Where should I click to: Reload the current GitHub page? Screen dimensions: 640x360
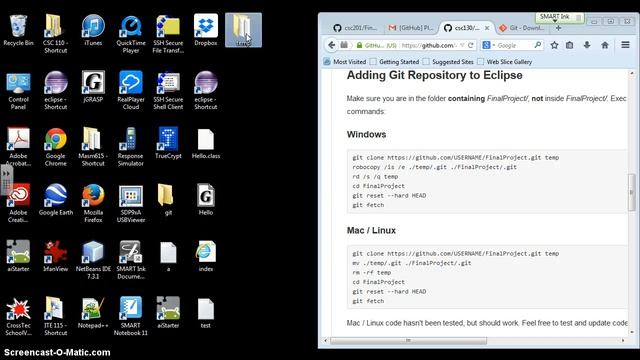tap(471, 45)
